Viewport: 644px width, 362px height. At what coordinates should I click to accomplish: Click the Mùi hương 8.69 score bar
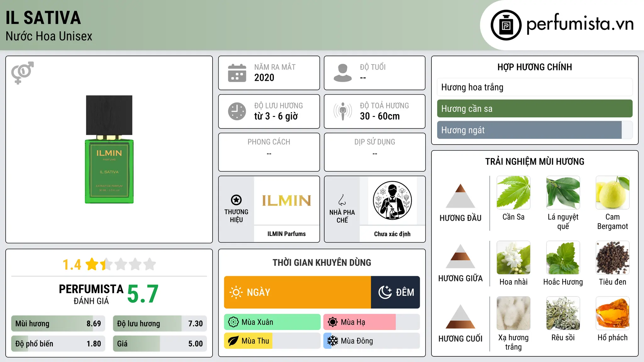click(x=58, y=324)
